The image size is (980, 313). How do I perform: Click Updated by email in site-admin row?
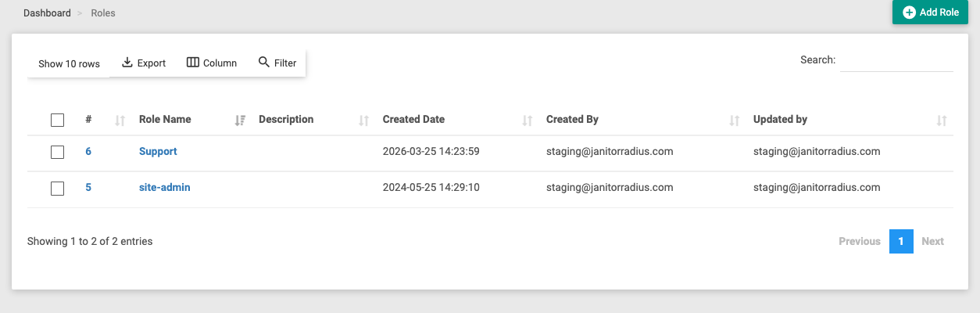[x=817, y=188]
